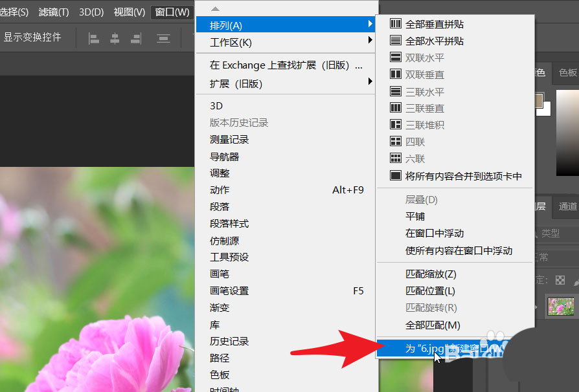Viewport: 579px width, 392px height.
Task: Switch to the 色板 panel tab
Action: 567,72
